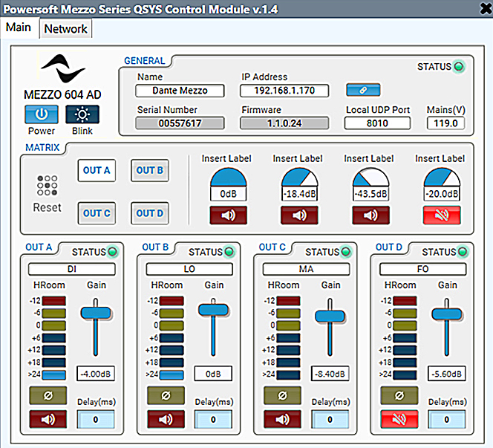Click the OUT B name field LO
The width and height of the screenshot is (493, 448).
pos(189,269)
